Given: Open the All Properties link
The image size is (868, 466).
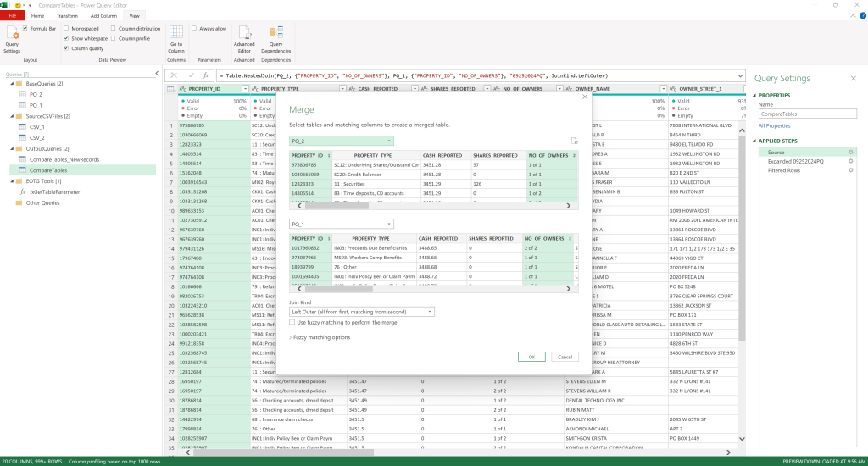Looking at the screenshot, I should (775, 125).
